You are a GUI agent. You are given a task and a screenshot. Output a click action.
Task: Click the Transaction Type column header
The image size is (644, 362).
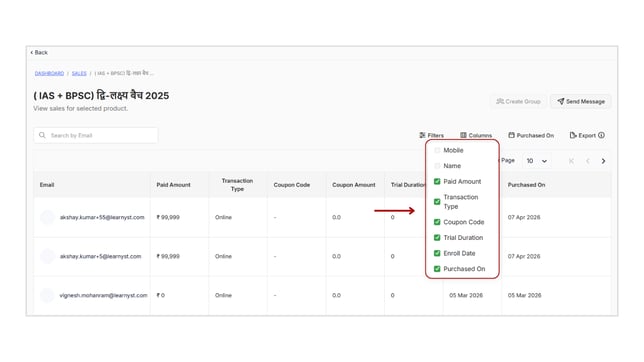[237, 185]
